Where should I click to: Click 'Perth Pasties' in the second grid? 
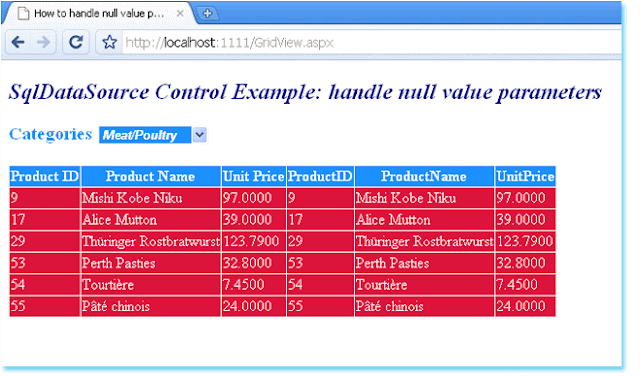point(393,263)
